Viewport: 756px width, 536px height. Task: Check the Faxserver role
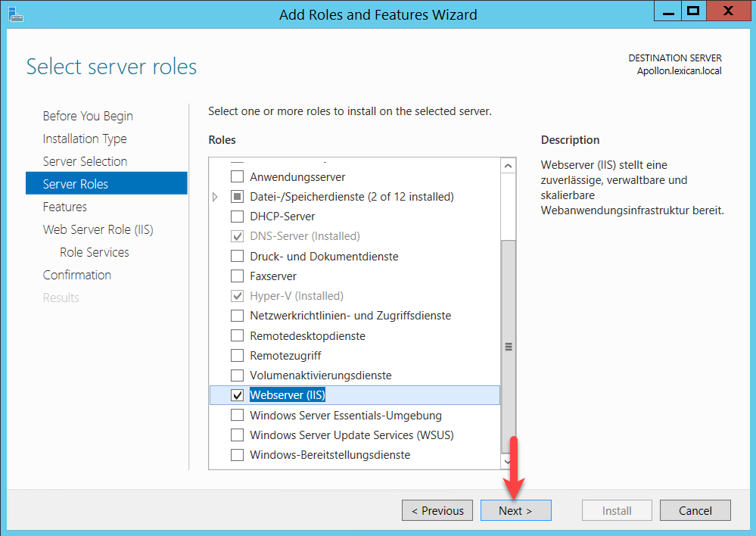[x=238, y=276]
